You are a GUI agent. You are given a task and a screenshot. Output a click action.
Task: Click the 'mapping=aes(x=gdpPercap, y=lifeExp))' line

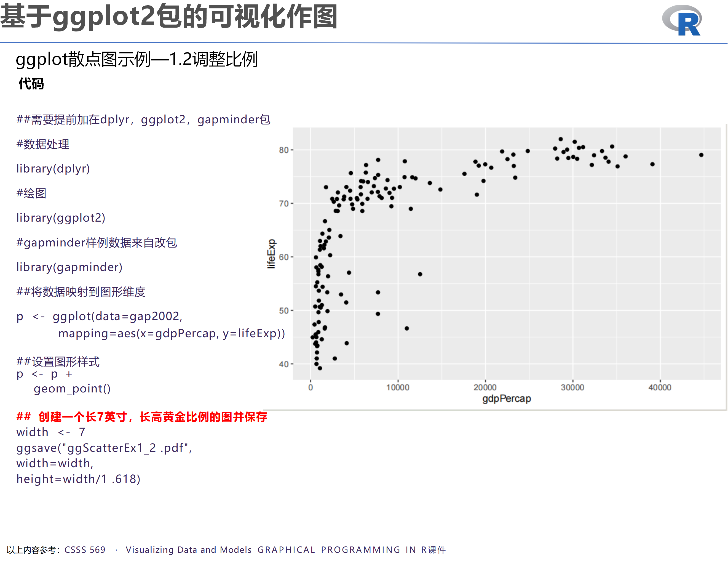(172, 334)
